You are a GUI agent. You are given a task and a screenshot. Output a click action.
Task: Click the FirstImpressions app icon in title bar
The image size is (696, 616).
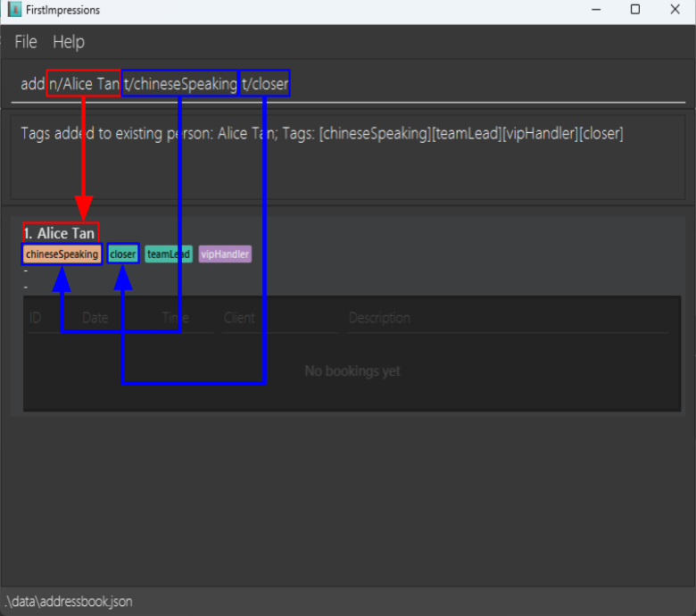click(x=14, y=9)
